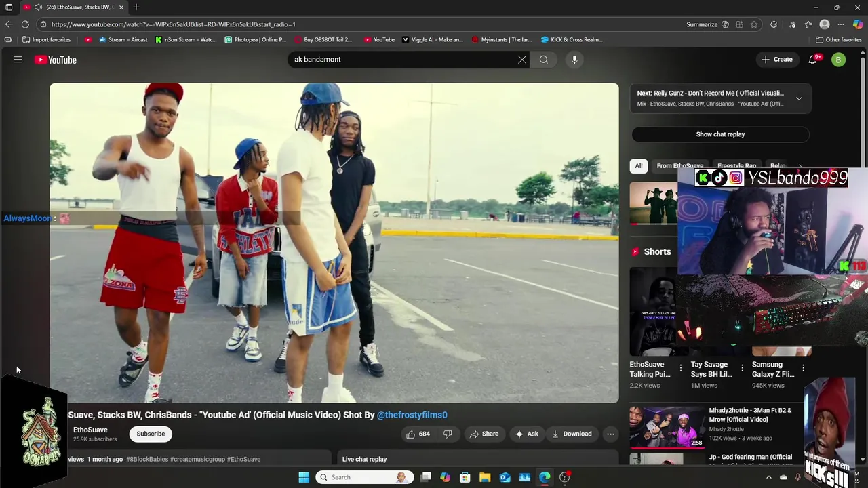Select the From EthoSuave chip

[679, 166]
